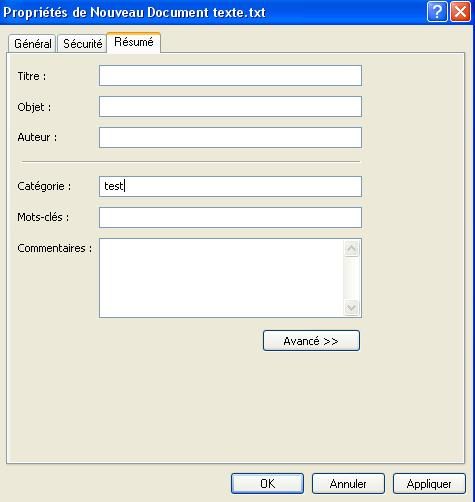Activate the Mots-clés input box
Viewport: 475px width, 502px height.
(230, 217)
